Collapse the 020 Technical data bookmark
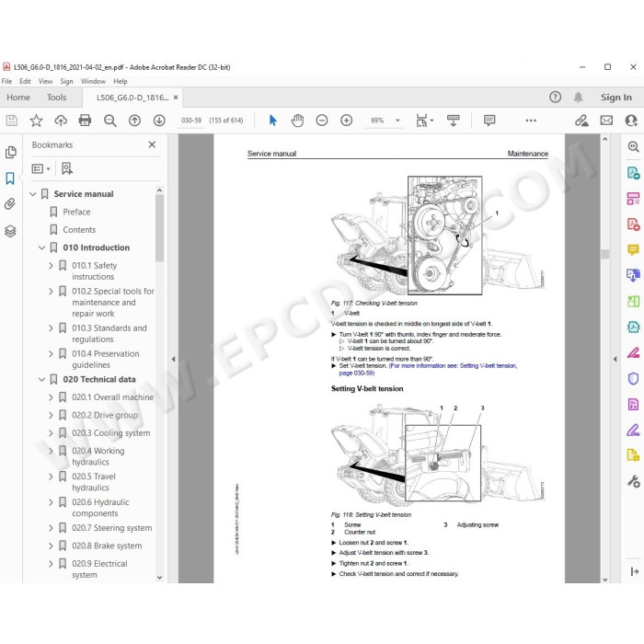Image resolution: width=644 pixels, height=644 pixels. (41, 379)
